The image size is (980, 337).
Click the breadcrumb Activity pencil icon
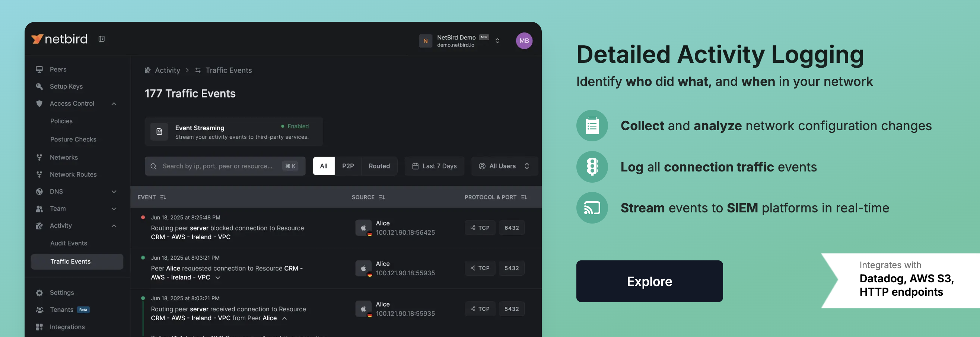[x=147, y=70]
